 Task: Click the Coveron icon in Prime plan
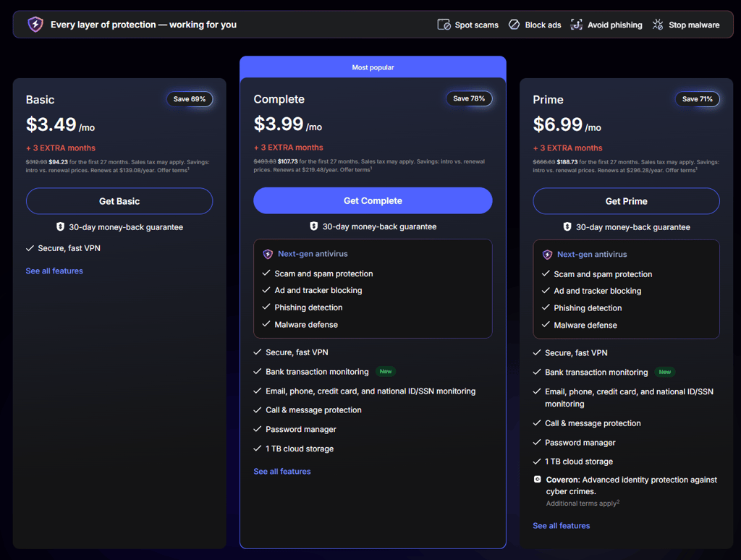(538, 479)
